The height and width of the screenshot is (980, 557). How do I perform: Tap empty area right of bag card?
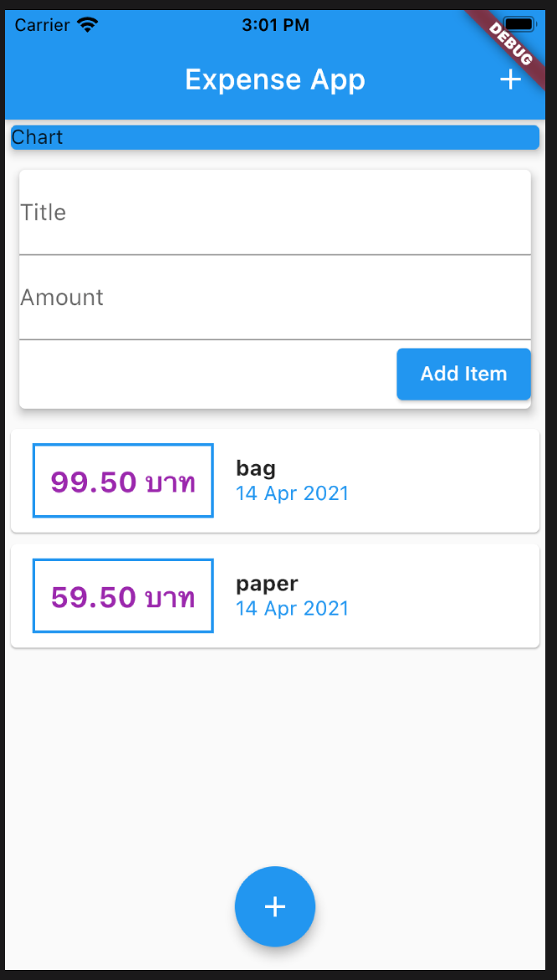452,481
